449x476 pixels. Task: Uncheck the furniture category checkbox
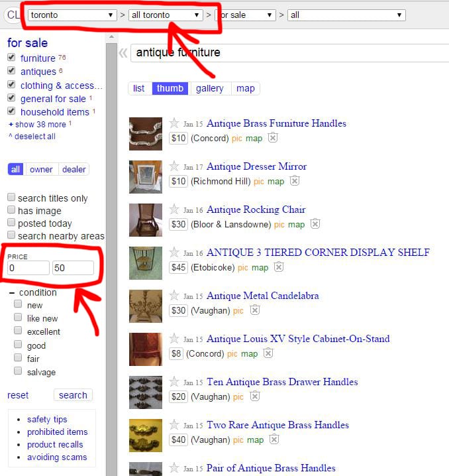(x=11, y=58)
